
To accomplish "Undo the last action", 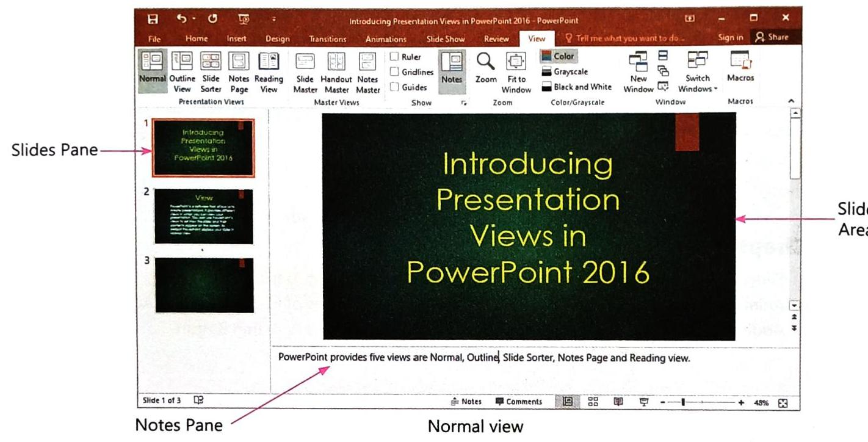I will pyautogui.click(x=181, y=19).
